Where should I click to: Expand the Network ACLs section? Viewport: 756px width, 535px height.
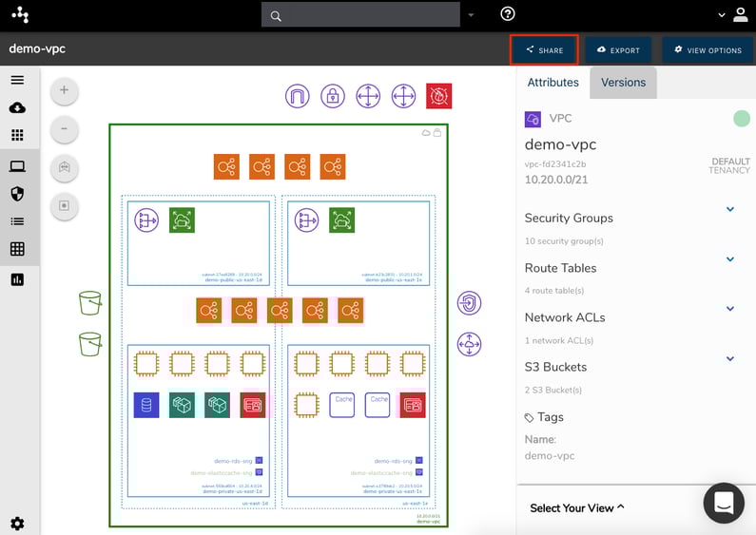[730, 309]
